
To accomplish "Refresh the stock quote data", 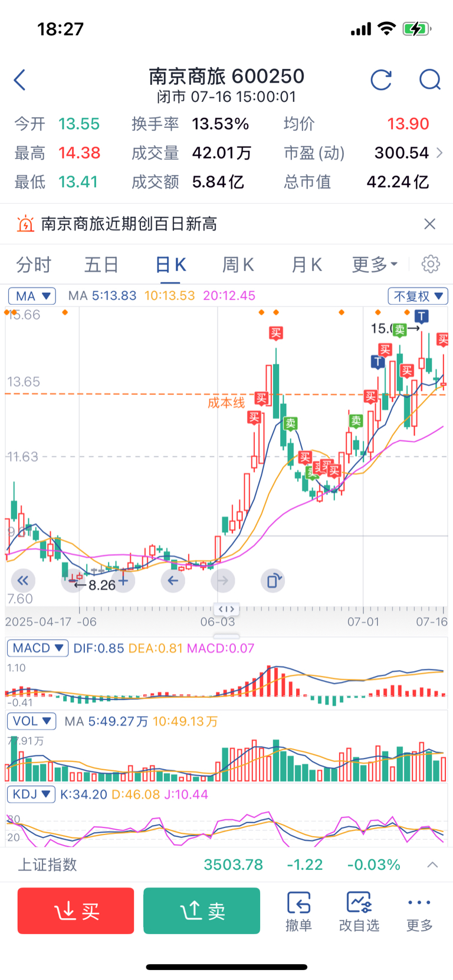I will (381, 80).
